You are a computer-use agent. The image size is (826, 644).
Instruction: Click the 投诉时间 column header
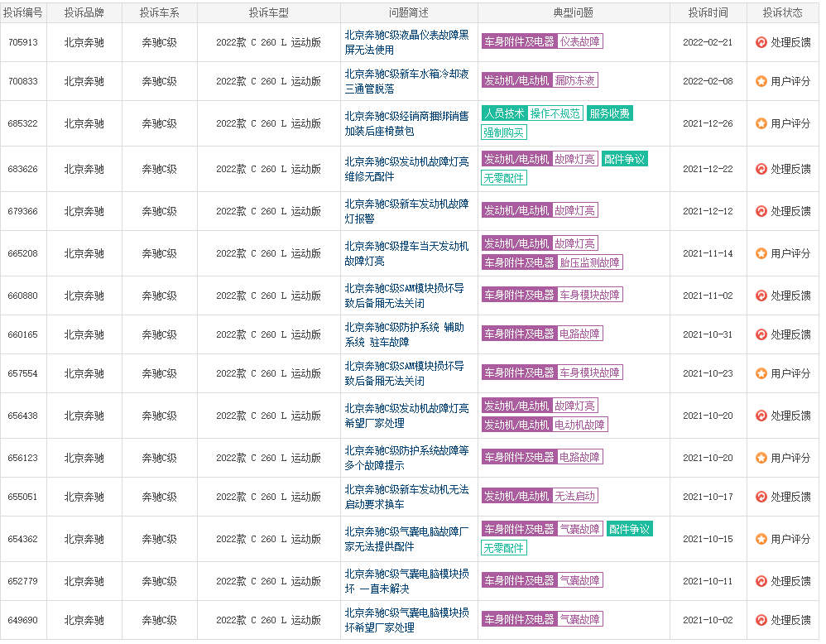click(x=708, y=12)
